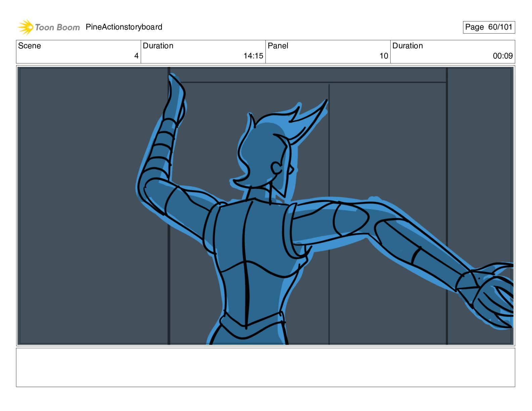This screenshot has height=411, width=532.
Task: Click scene duration value 14:15
Action: click(x=253, y=56)
